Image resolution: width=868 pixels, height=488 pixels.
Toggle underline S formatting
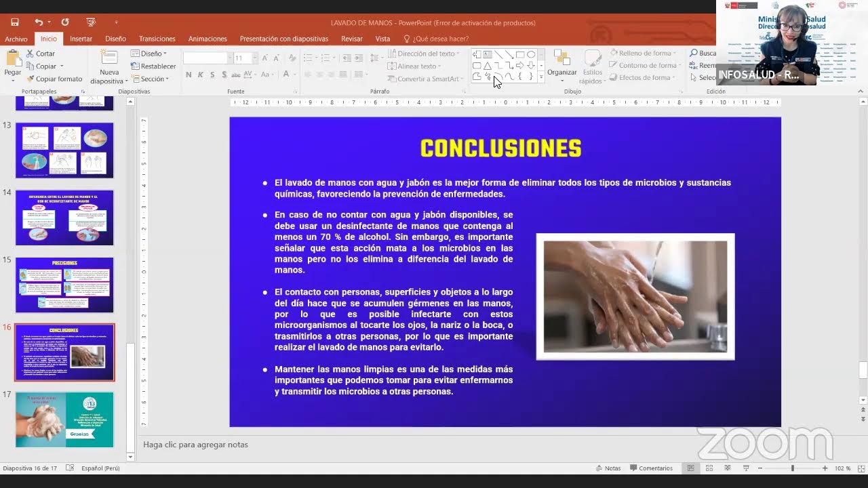(x=212, y=75)
